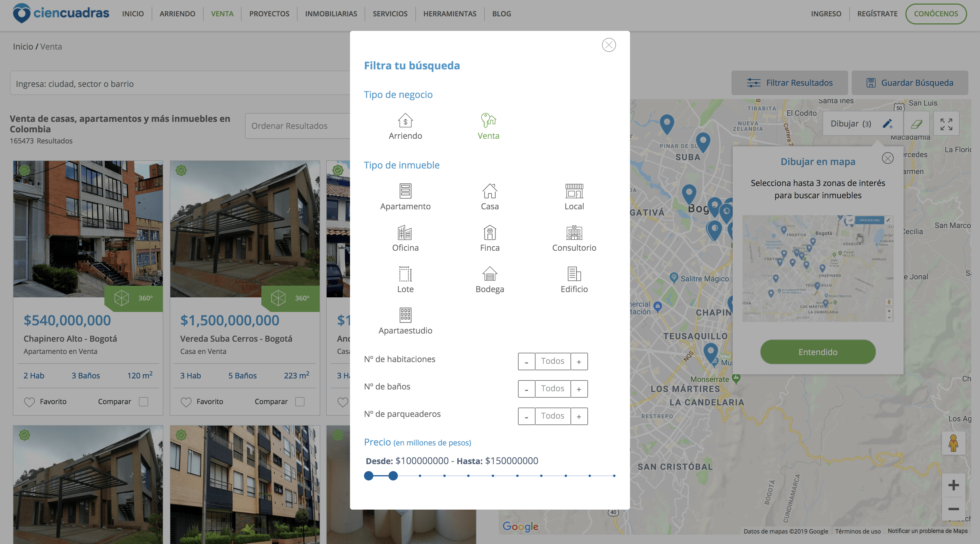Check Comparar box for Vereda Suba Cerros

pos(300,401)
